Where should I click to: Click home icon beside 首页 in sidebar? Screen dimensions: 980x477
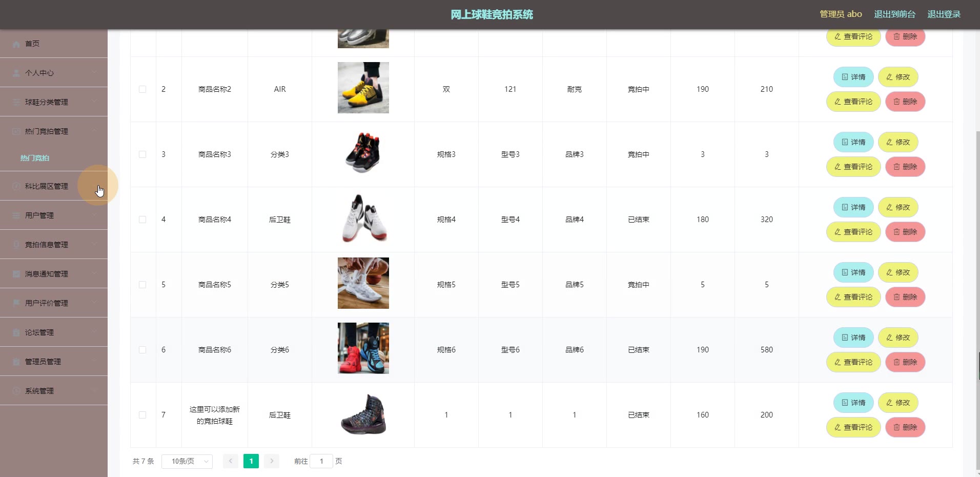pos(16,44)
